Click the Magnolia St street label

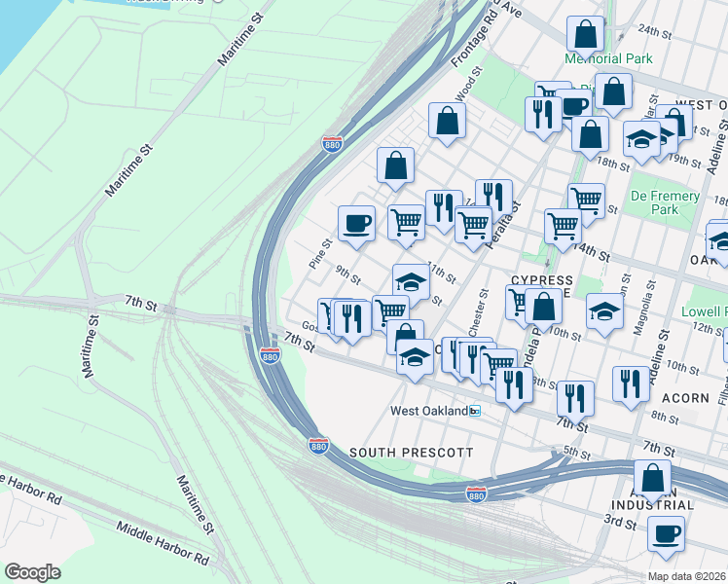(x=645, y=308)
